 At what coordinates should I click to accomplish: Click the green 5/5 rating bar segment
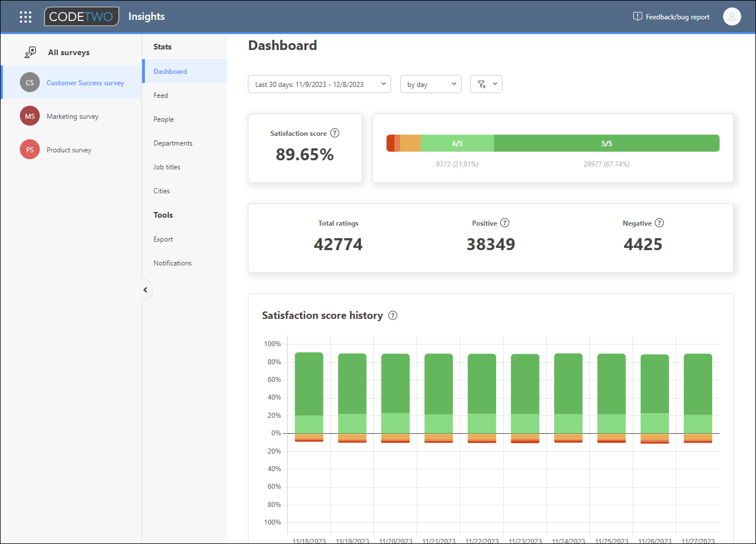[x=606, y=143]
